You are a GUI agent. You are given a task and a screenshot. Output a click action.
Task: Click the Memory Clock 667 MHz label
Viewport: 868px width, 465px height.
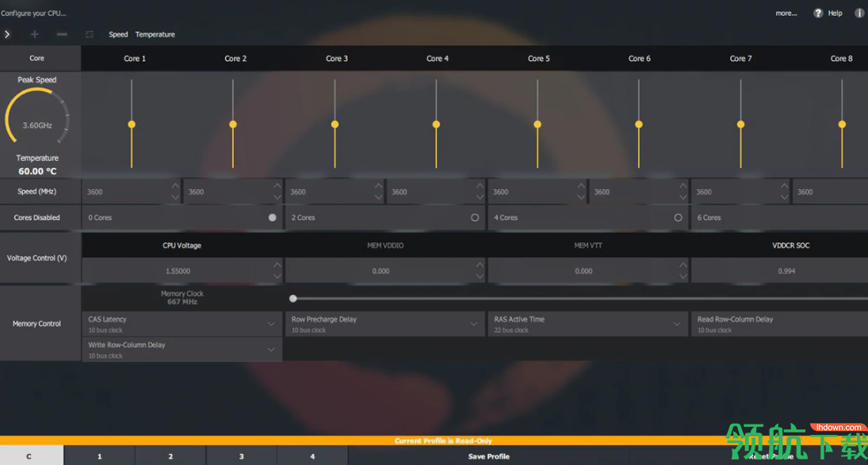point(182,298)
